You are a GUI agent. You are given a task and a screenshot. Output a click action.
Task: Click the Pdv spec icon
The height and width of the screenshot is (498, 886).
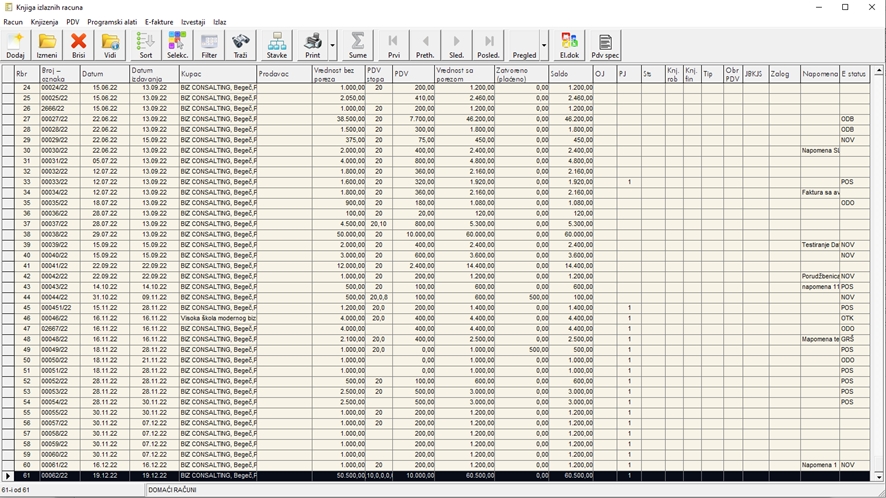pos(605,45)
